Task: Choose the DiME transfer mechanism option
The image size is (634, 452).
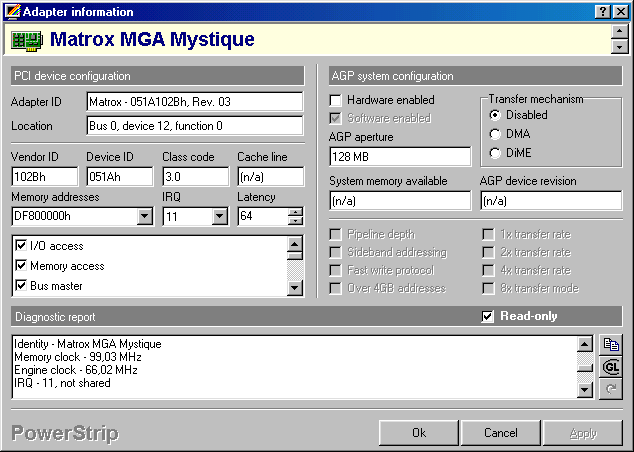Action: [x=495, y=153]
